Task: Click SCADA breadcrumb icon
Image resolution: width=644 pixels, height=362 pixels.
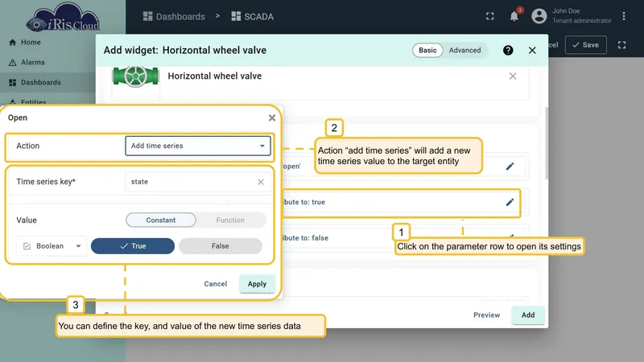Action: pyautogui.click(x=236, y=16)
